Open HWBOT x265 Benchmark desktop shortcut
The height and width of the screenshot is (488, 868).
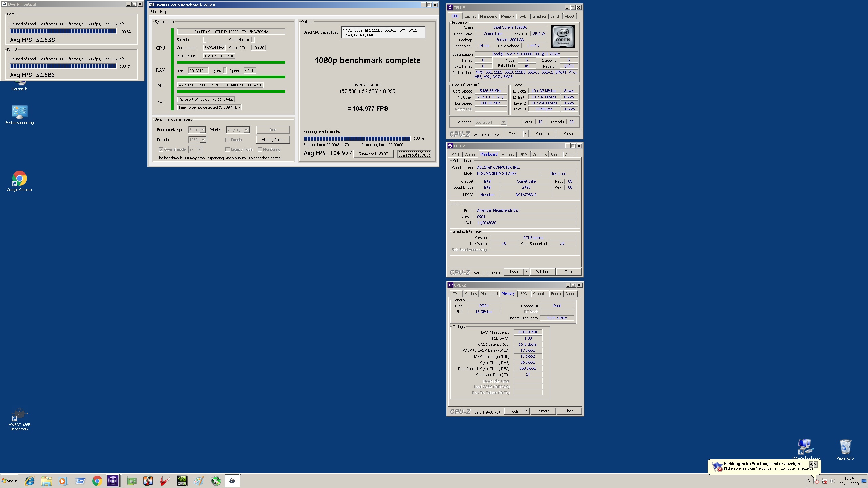(19, 420)
